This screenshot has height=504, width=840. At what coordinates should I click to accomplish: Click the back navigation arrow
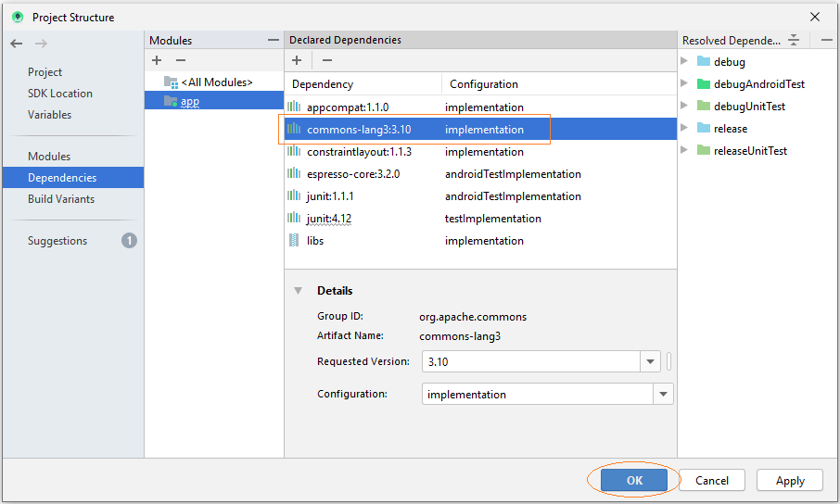tap(16, 44)
